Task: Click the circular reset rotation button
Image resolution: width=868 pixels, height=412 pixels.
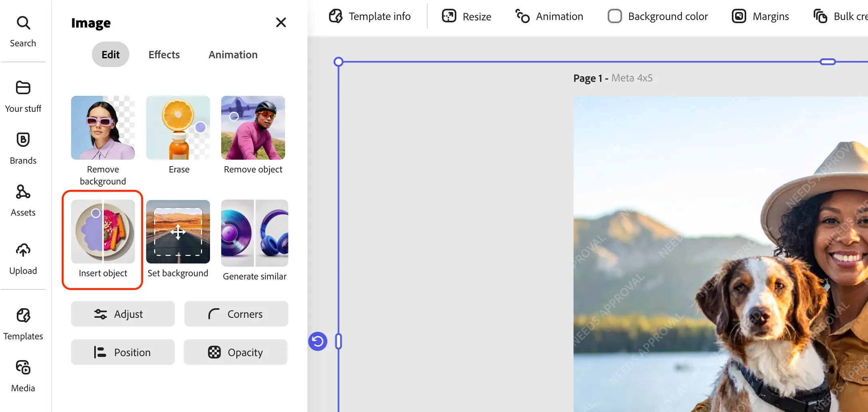Action: tap(318, 341)
